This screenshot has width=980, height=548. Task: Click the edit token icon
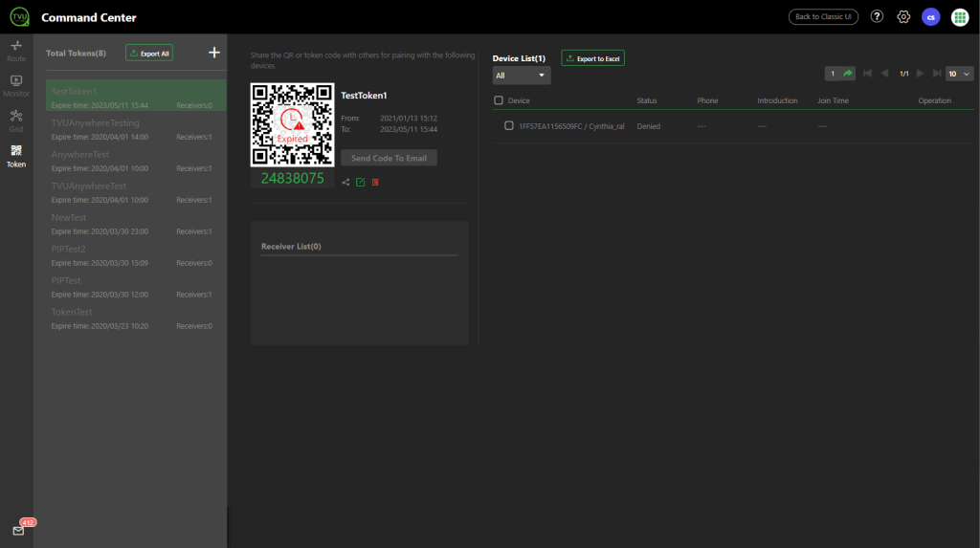(360, 182)
